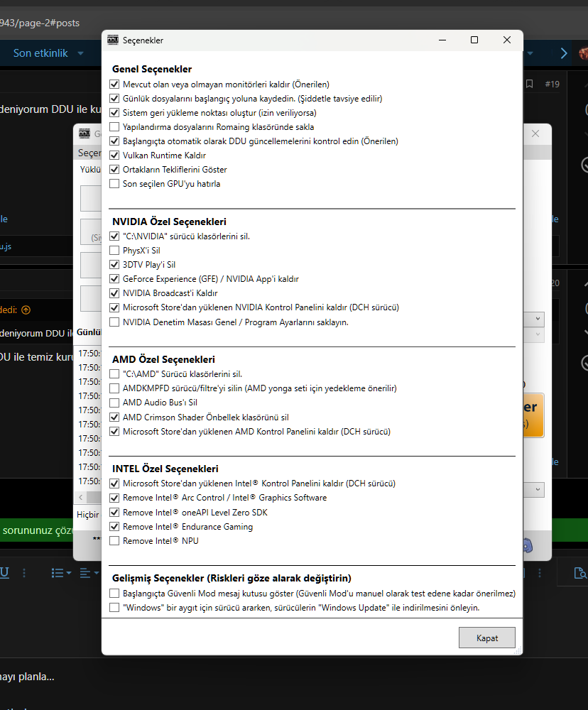
Task: Click the '#19' post number link
Action: coord(552,84)
